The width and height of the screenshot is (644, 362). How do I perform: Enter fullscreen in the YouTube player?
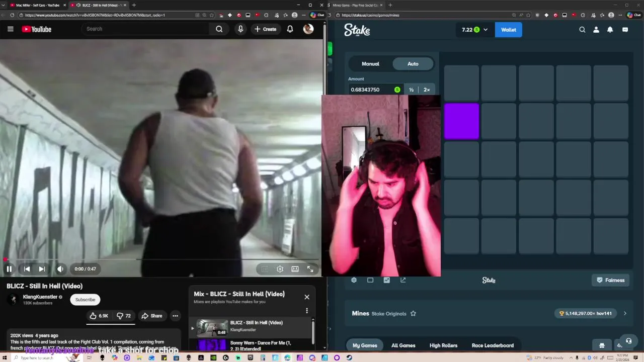[310, 269]
